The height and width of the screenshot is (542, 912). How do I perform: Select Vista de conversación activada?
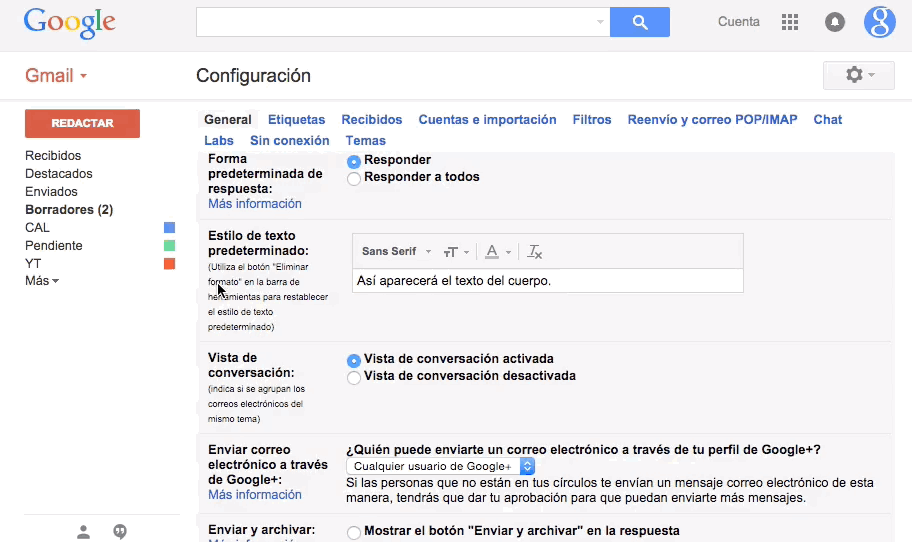(x=354, y=361)
